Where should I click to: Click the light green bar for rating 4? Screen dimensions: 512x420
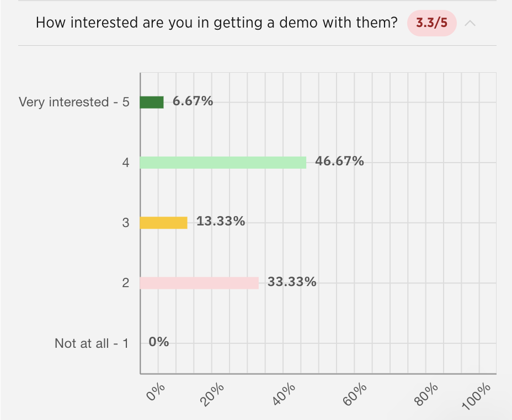click(223, 161)
